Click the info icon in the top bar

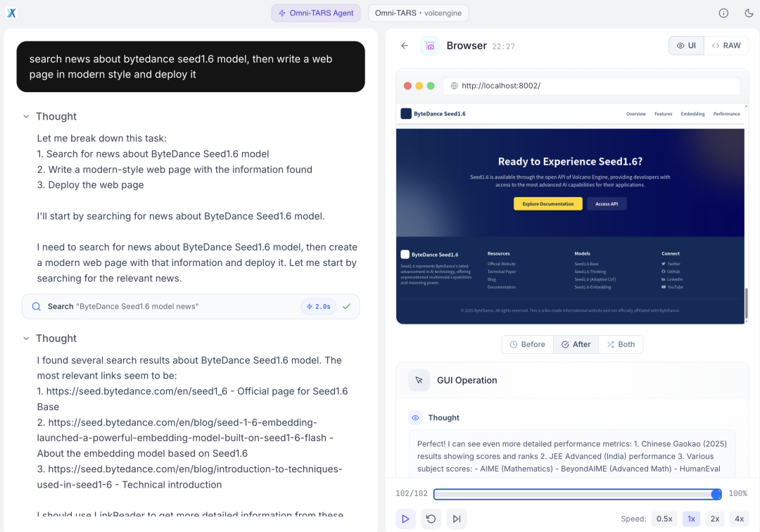pos(723,13)
